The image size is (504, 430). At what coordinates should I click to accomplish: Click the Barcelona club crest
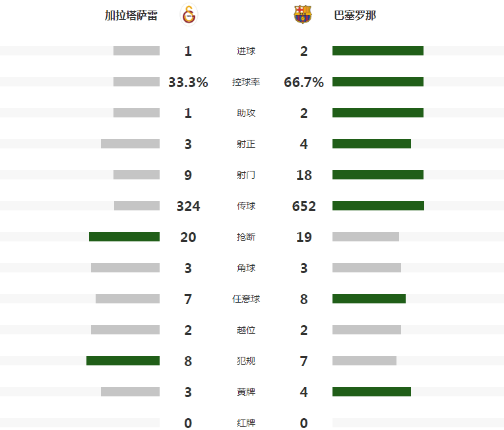[303, 15]
